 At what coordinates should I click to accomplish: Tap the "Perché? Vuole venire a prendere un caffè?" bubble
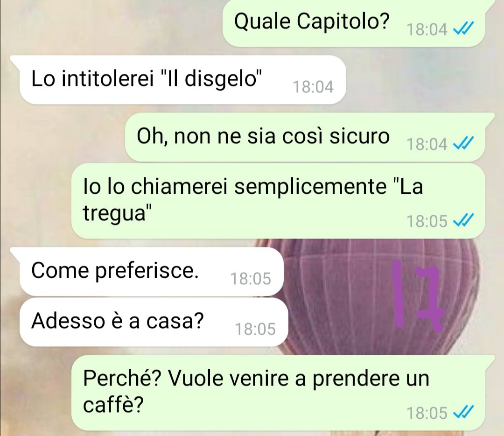[278, 393]
